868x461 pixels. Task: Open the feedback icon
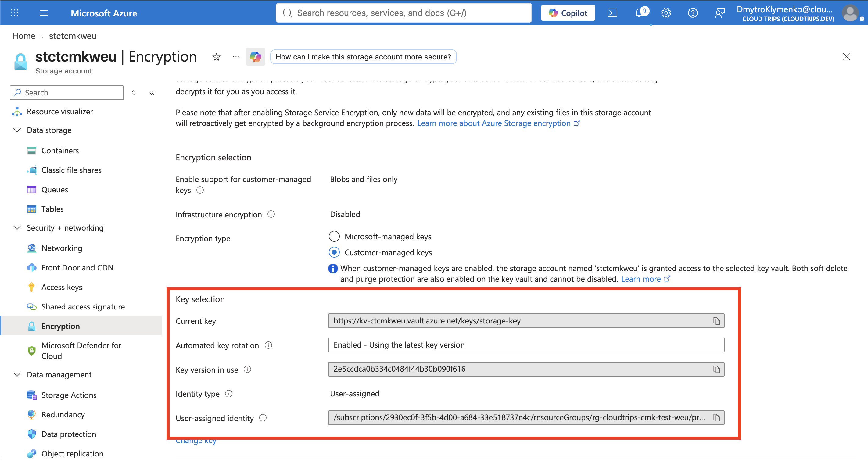click(719, 13)
